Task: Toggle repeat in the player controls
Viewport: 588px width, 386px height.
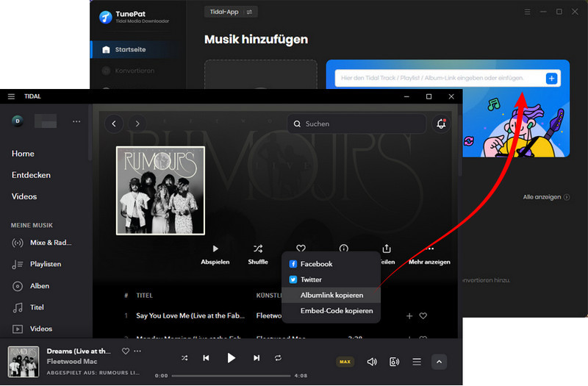Action: point(278,358)
